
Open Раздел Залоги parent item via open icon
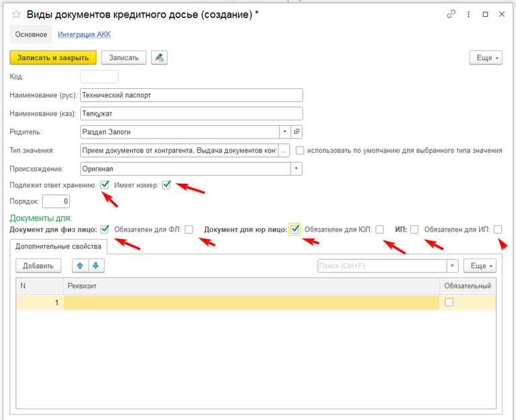(296, 132)
